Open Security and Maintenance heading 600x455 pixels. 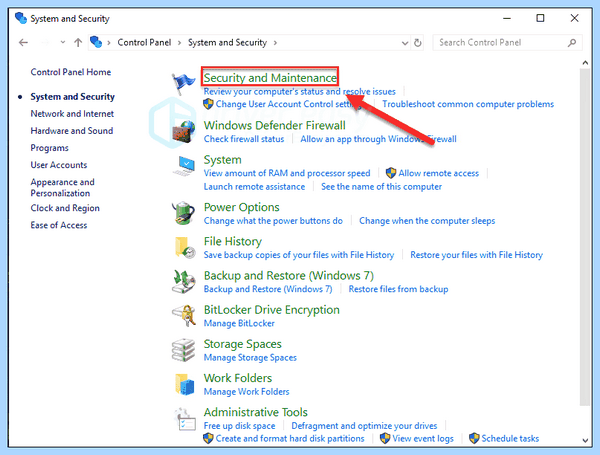[270, 78]
